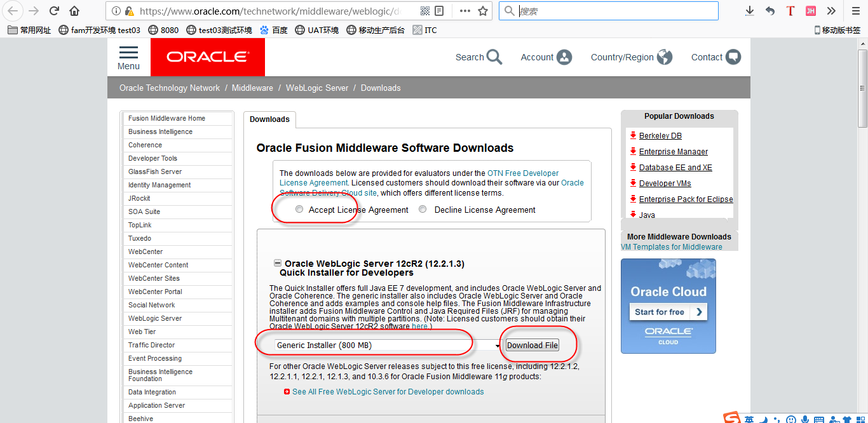The width and height of the screenshot is (868, 423).
Task: Open Berkeley DB popular download
Action: tap(660, 136)
